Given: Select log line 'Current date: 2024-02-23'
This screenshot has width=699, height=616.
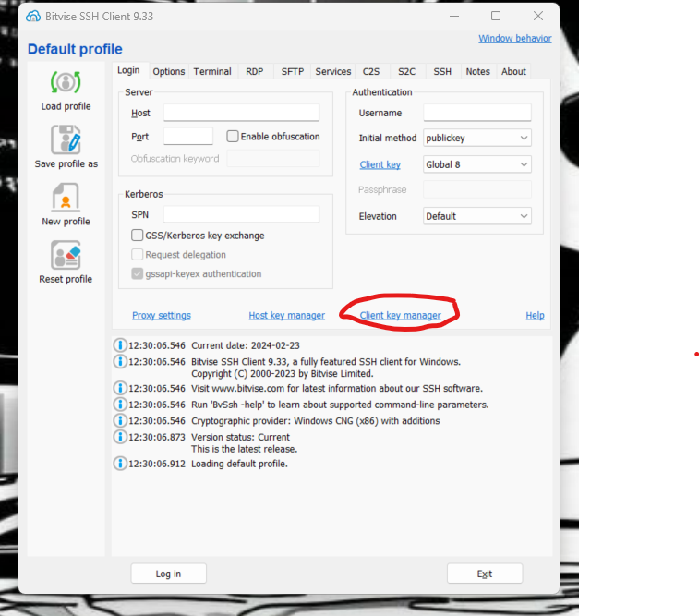Looking at the screenshot, I should coord(246,345).
